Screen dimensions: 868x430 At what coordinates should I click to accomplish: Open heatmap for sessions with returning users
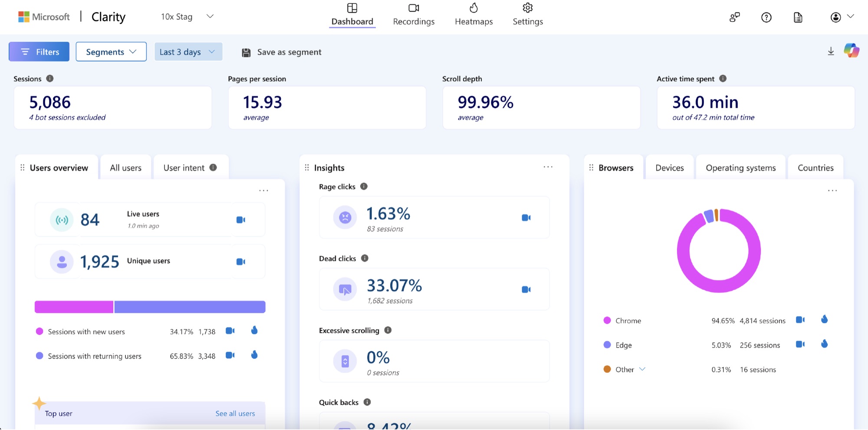[254, 355]
